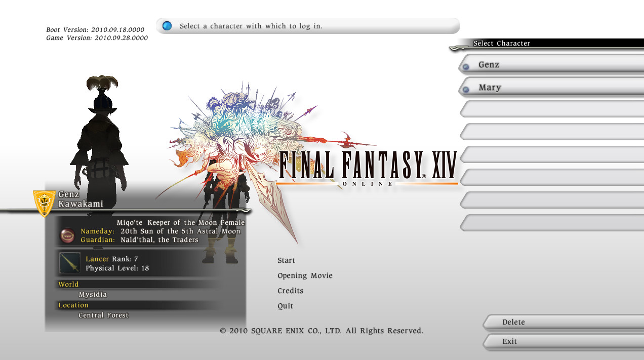The width and height of the screenshot is (644, 360).
Task: Click the gold shield emblem beside Genz Kawakami
Action: click(x=44, y=203)
